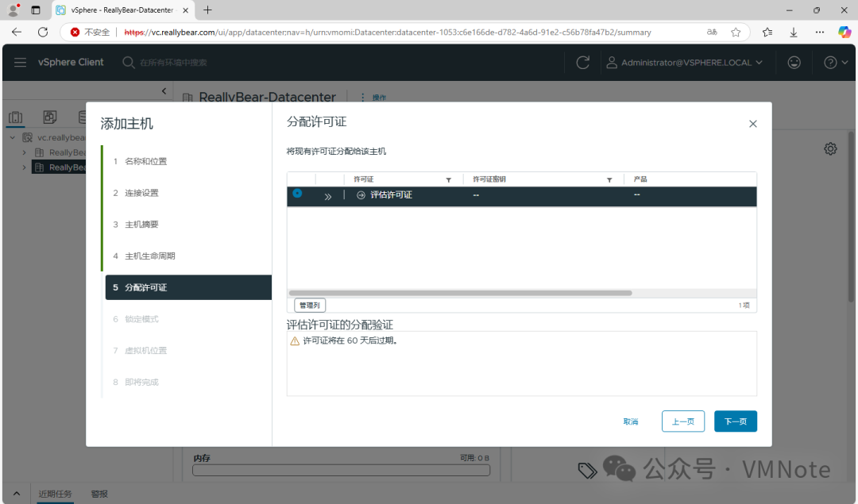Viewport: 858px width, 504px height.
Task: Open the license column filter
Action: 448,180
